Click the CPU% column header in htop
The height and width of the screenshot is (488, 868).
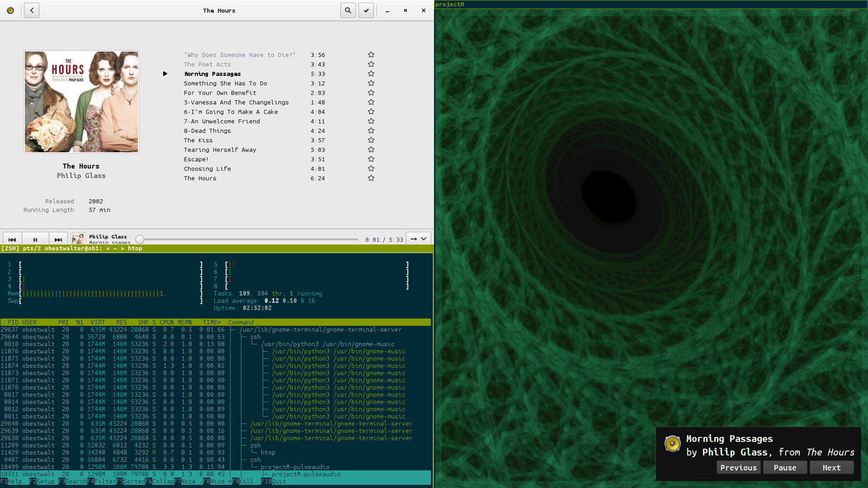click(x=166, y=322)
